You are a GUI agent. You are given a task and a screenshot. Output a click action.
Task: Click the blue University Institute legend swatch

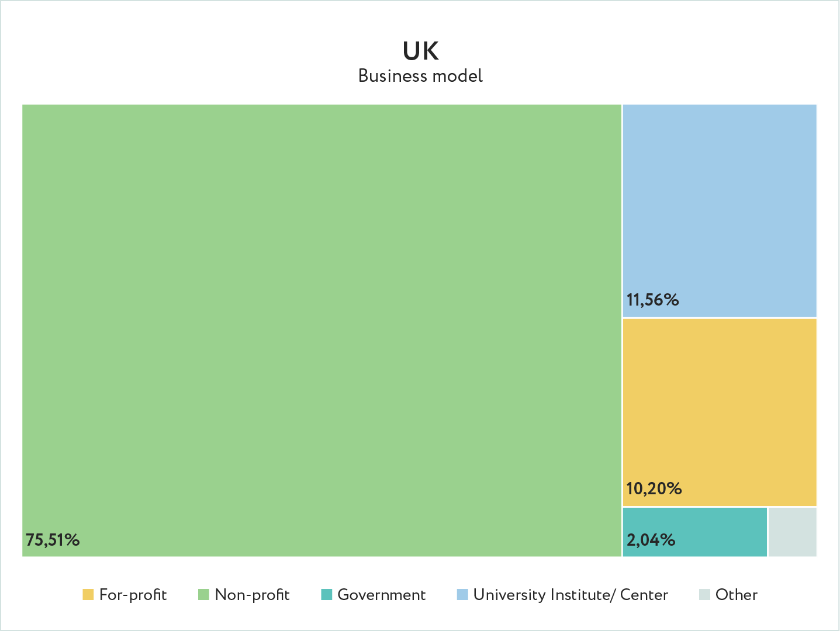coord(462,595)
